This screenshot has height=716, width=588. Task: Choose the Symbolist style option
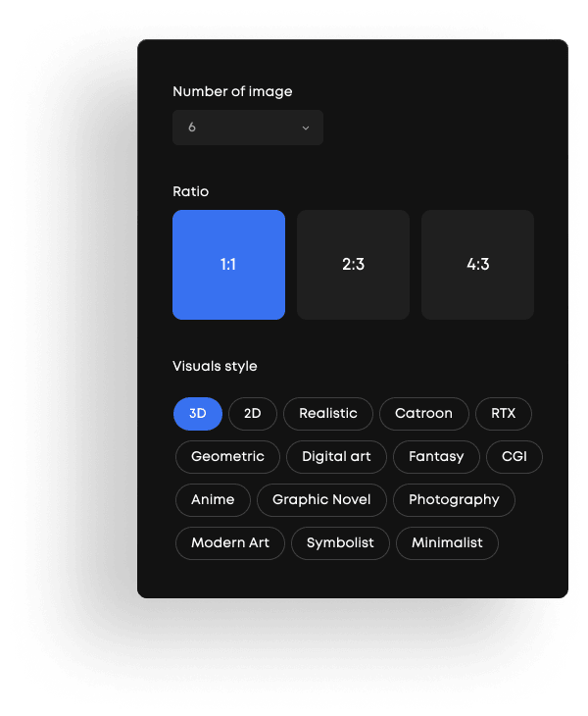click(340, 543)
